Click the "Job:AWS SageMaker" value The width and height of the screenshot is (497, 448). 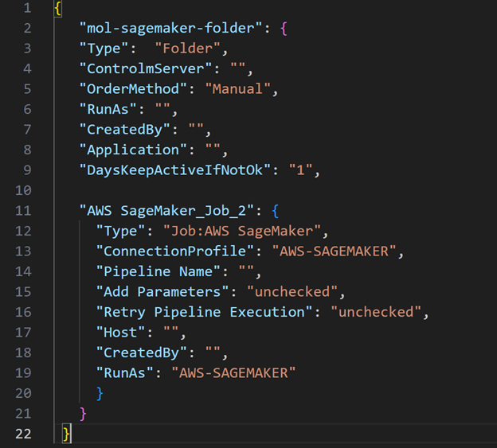pyautogui.click(x=242, y=231)
